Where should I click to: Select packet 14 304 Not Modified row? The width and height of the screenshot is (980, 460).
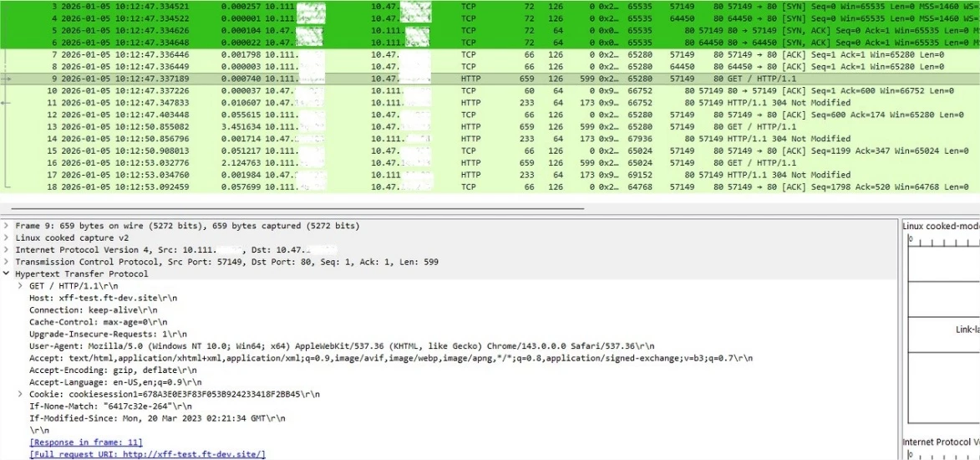490,139
